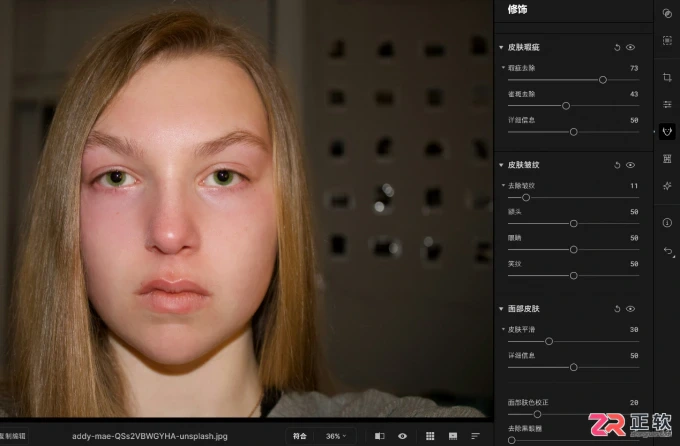Click the 雀斑去除 value 43
680x446 pixels.
tap(634, 94)
